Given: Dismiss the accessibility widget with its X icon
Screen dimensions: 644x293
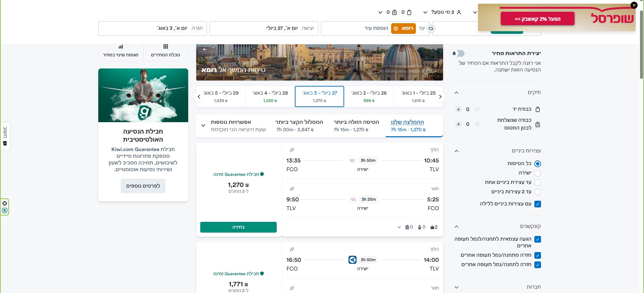Looking at the screenshot, I should pos(5,203).
